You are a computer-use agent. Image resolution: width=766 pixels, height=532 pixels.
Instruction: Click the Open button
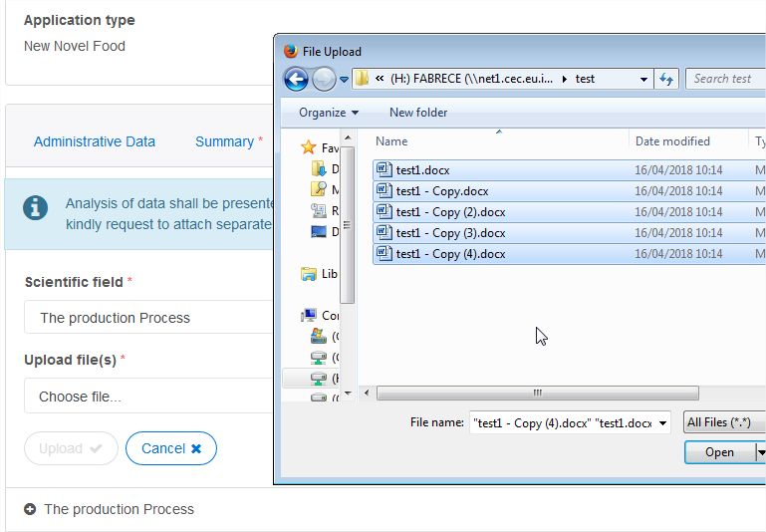click(719, 452)
